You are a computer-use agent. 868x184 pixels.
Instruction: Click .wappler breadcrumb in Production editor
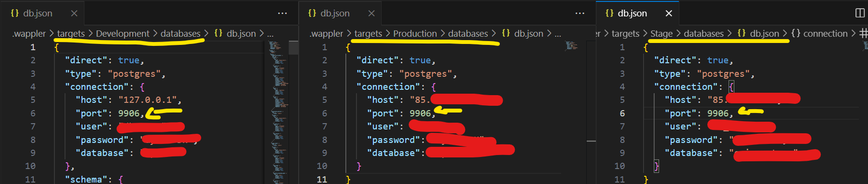click(326, 33)
